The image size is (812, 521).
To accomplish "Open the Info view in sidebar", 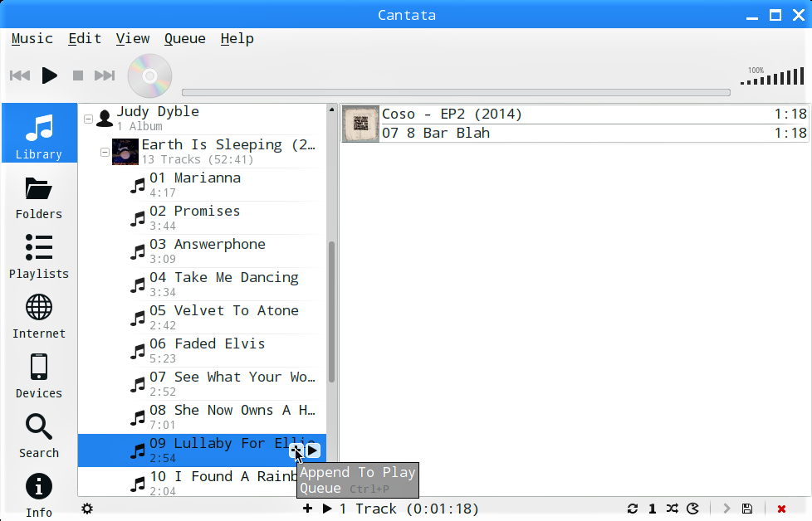I will 39,495.
